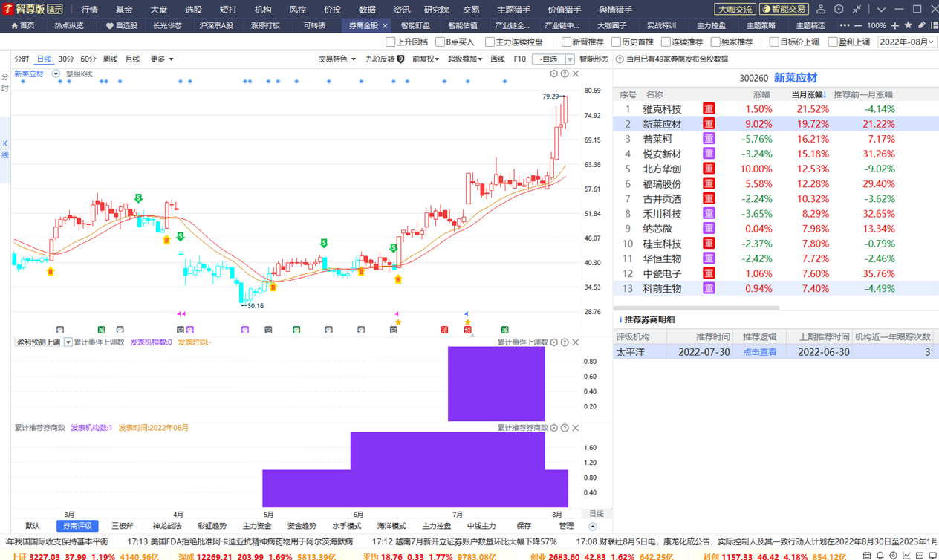The height and width of the screenshot is (560, 939).
Task: Close the main K-line chart panel
Action: pyautogui.click(x=576, y=74)
